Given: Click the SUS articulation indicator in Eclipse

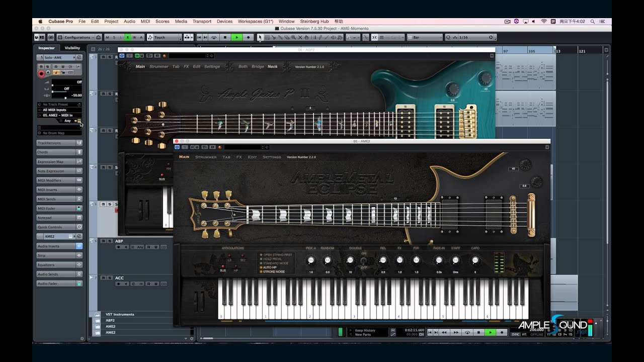Looking at the screenshot, I should pyautogui.click(x=222, y=267).
